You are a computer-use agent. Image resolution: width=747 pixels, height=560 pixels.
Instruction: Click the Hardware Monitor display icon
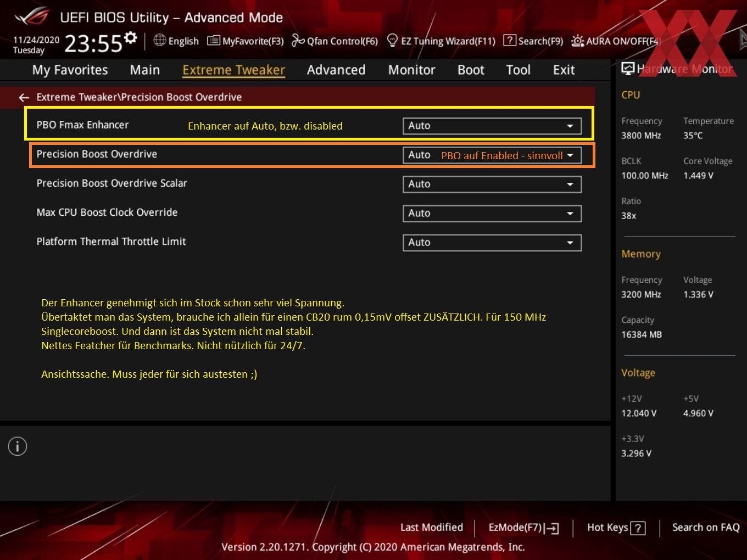tap(628, 69)
